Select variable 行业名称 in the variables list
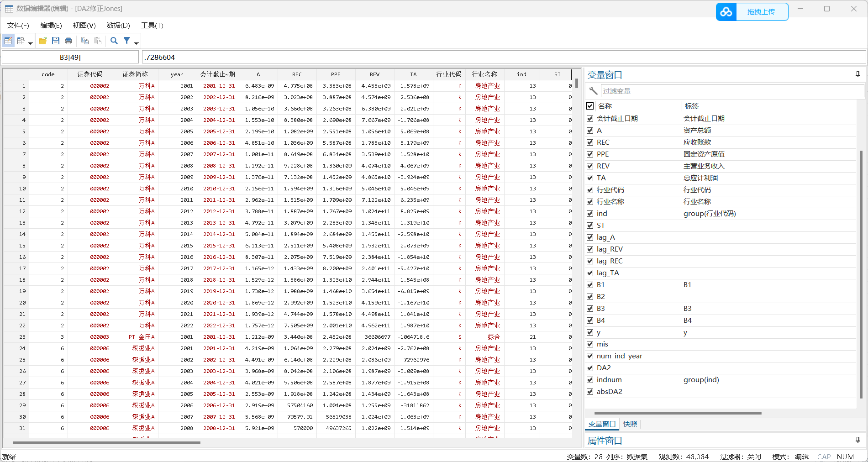Screen dimensions: 868x462 tap(610, 202)
